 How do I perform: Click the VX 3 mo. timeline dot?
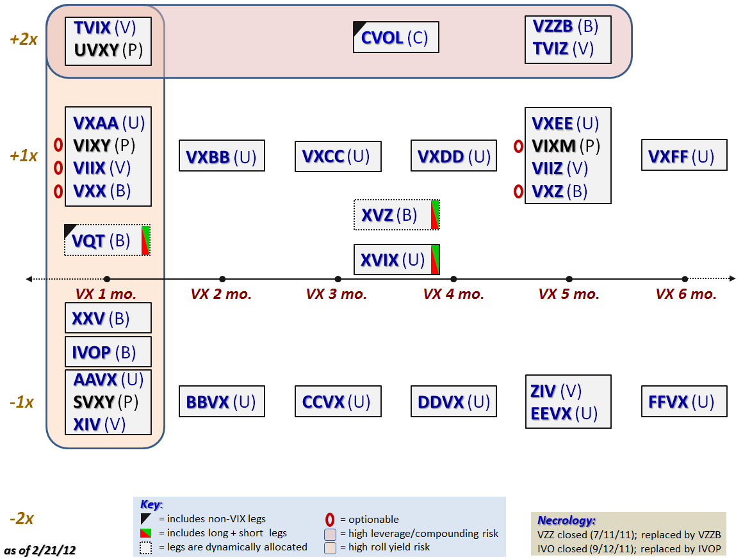pyautogui.click(x=338, y=279)
